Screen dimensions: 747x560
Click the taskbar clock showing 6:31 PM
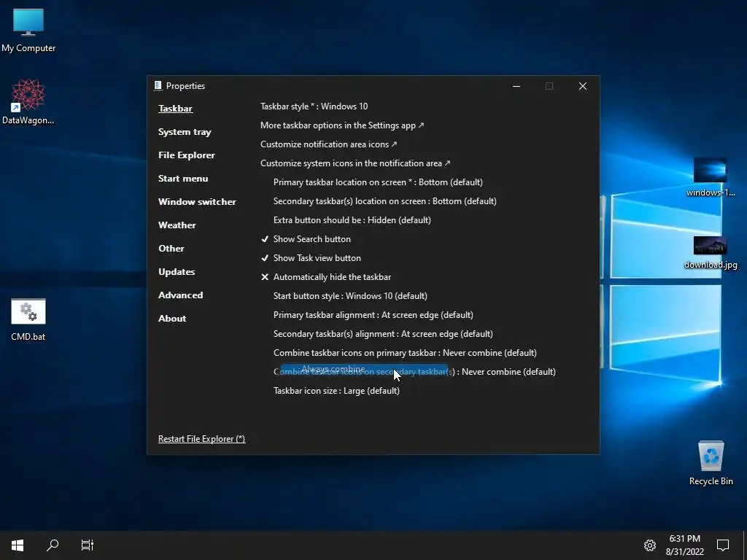click(684, 545)
